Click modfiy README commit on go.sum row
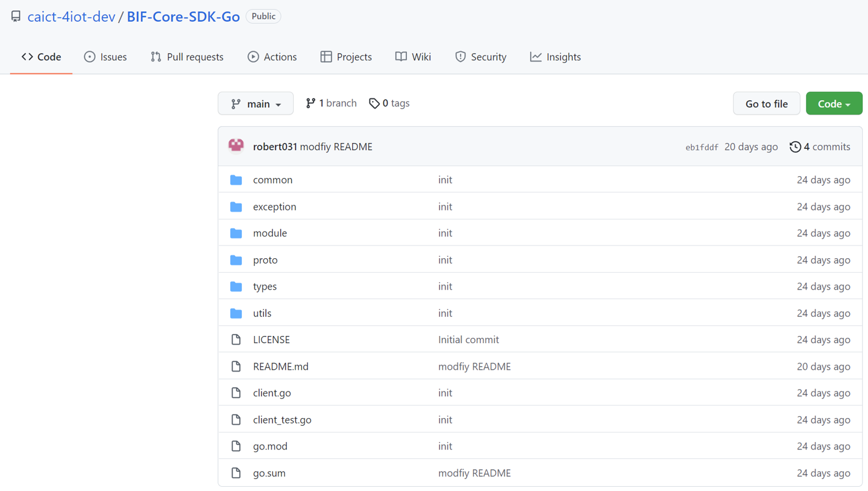 pos(474,473)
